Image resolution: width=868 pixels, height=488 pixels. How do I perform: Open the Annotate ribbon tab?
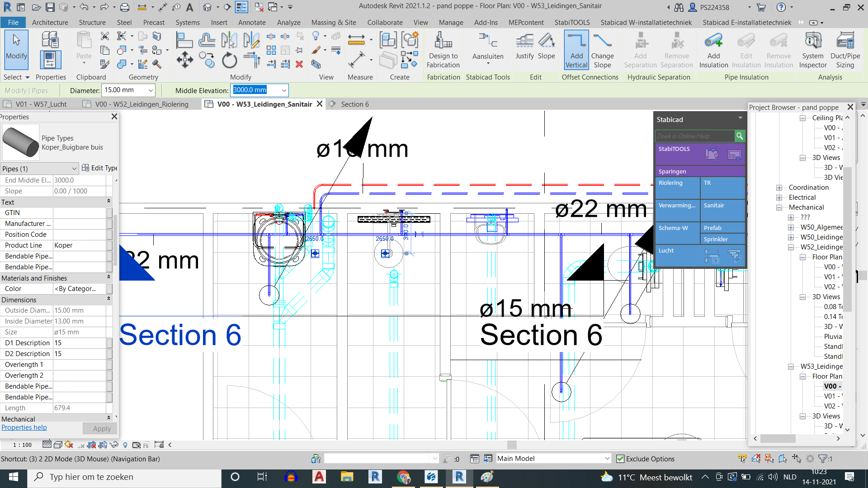tap(252, 22)
